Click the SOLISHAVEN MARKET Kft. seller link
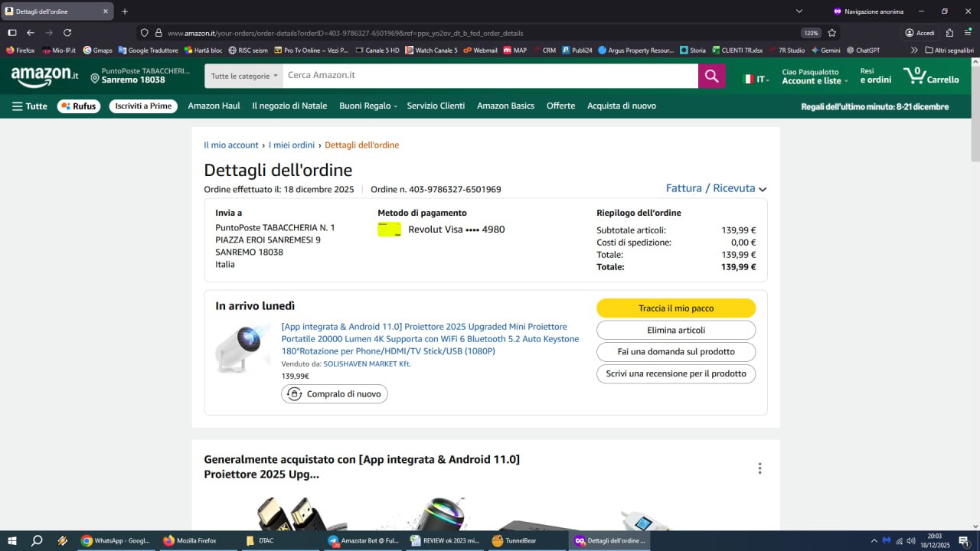Image resolution: width=980 pixels, height=551 pixels. coord(367,364)
